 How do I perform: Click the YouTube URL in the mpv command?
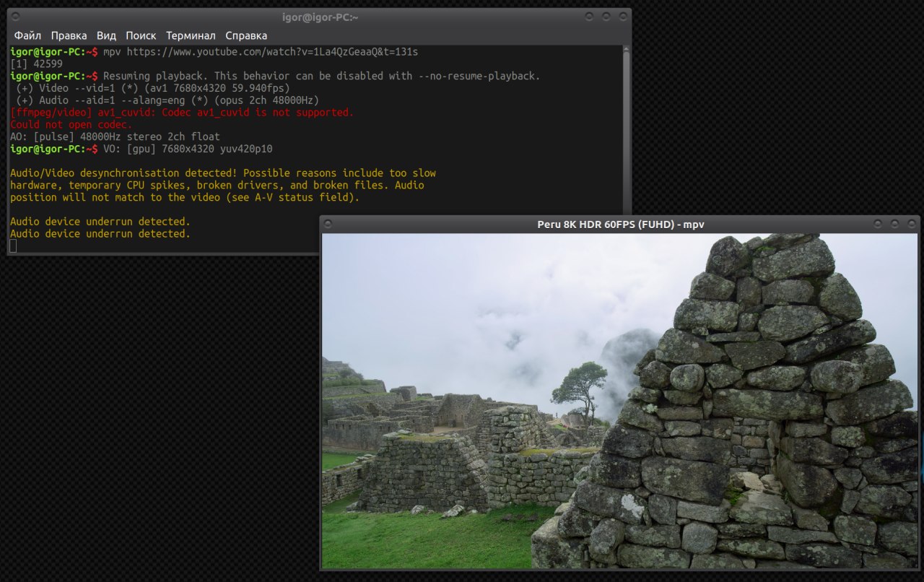pos(272,52)
